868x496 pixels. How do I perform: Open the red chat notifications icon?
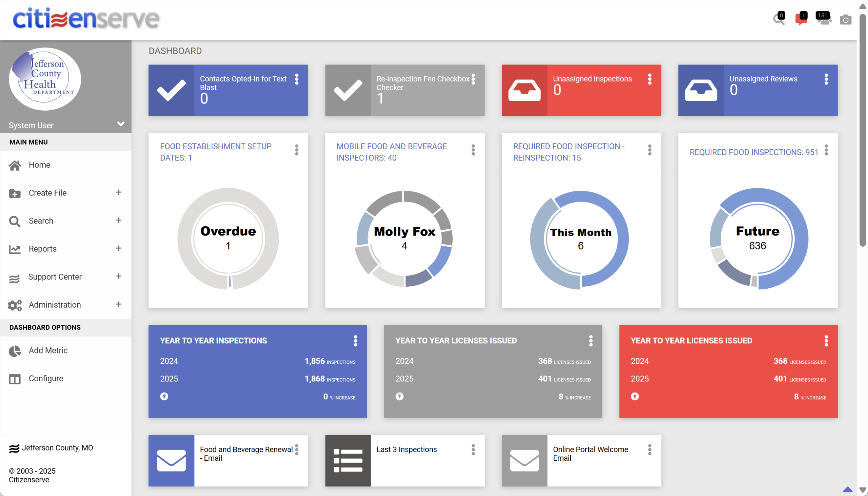801,20
